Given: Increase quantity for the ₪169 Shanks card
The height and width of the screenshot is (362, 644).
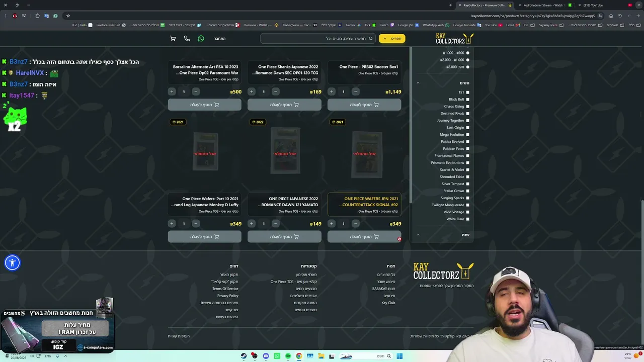Looking at the screenshot, I should pyautogui.click(x=252, y=92).
